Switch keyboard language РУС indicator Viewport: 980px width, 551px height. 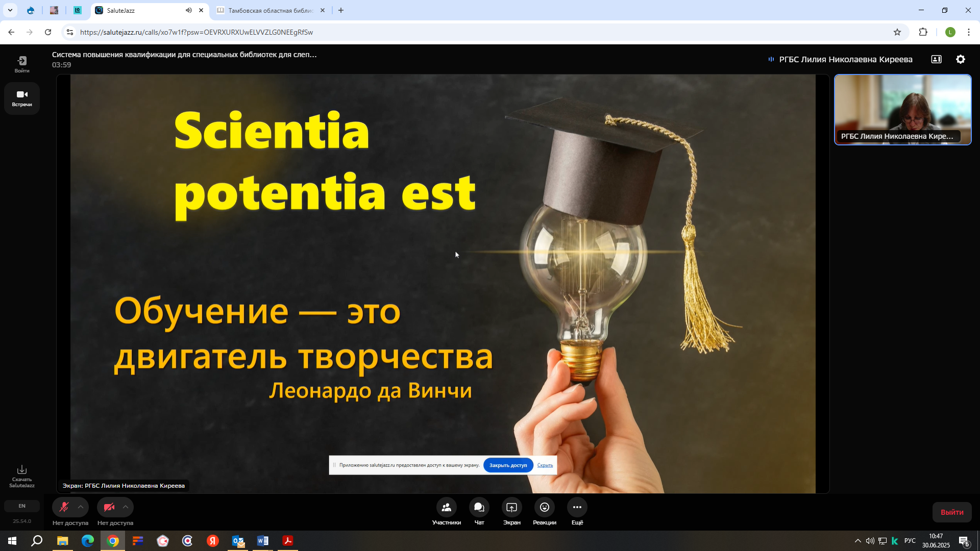pyautogui.click(x=910, y=541)
